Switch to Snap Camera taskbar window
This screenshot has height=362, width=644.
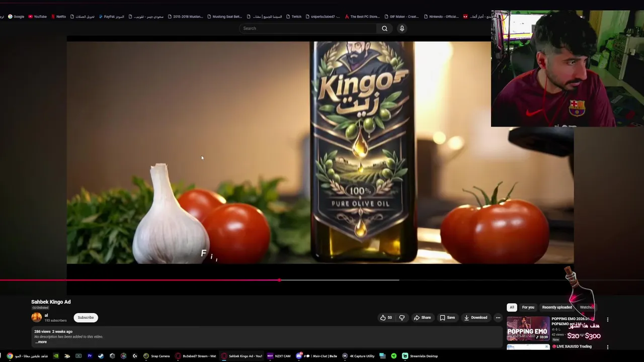coord(156,356)
